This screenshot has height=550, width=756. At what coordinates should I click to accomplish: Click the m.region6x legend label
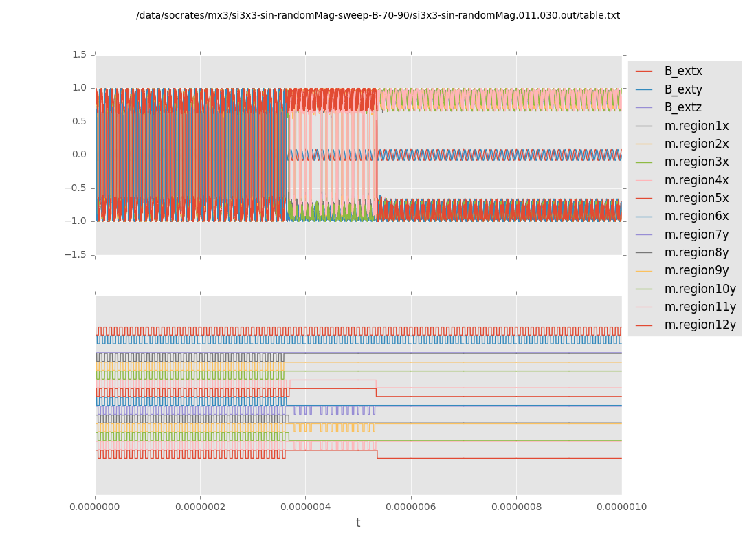point(696,216)
